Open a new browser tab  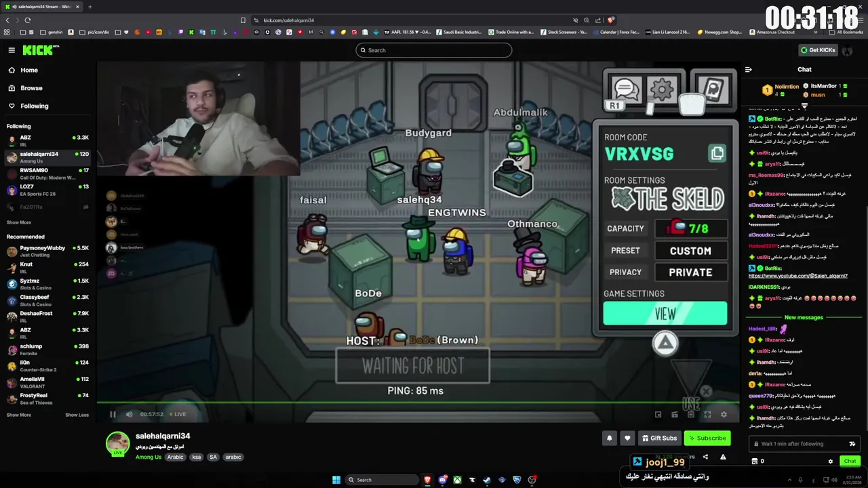(x=90, y=7)
